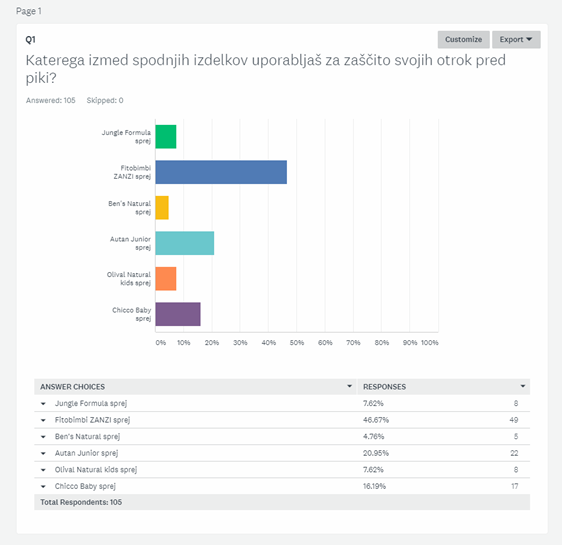
Task: Select the green Jungle Formula bar
Action: click(x=166, y=137)
